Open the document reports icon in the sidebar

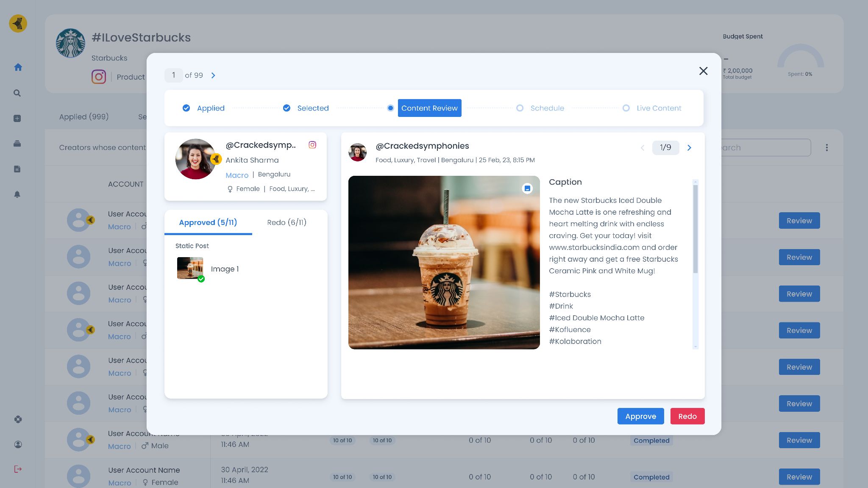coord(17,169)
